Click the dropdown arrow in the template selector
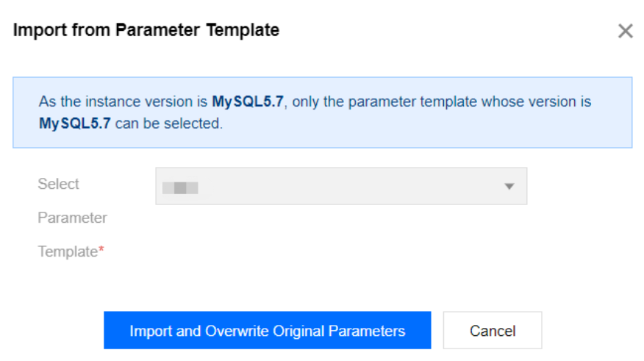This screenshot has height=361, width=644. pyautogui.click(x=509, y=187)
